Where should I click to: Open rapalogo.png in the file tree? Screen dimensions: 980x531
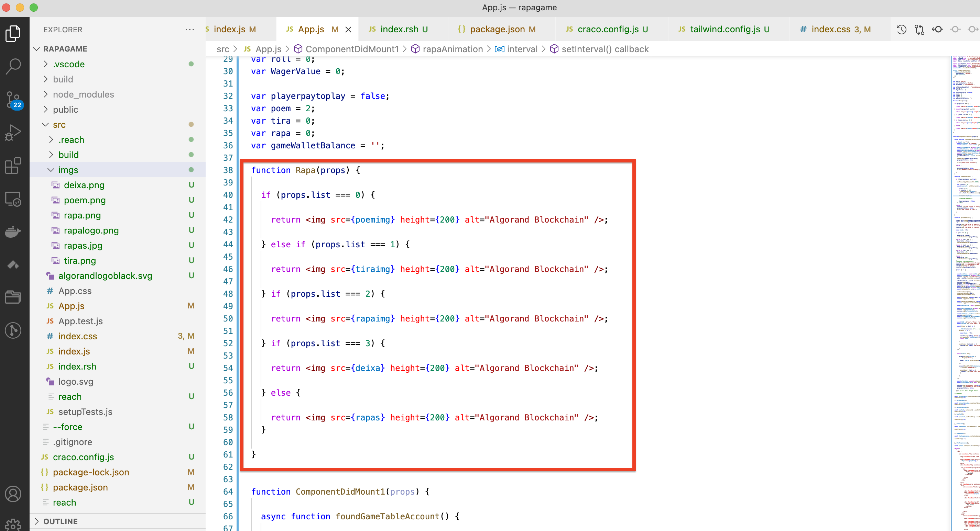(91, 230)
